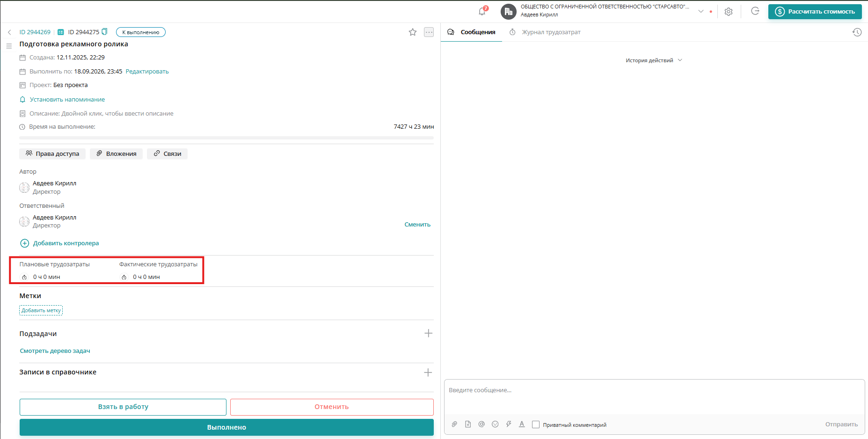Click the Выполнено button
This screenshot has height=439, width=868.
(x=226, y=427)
